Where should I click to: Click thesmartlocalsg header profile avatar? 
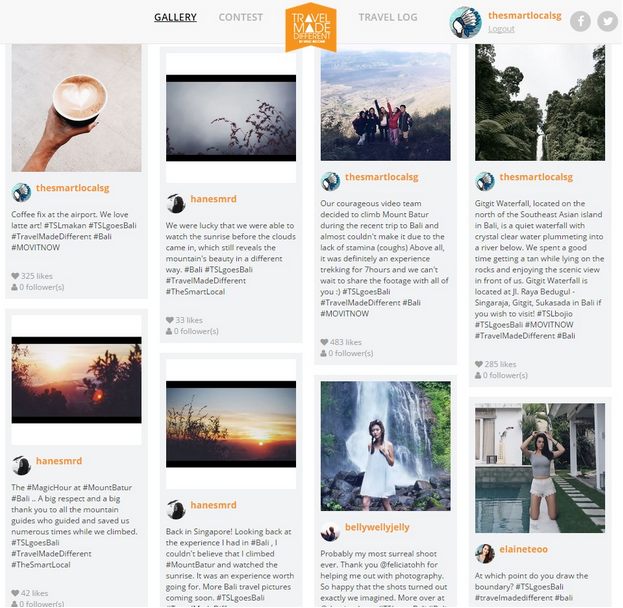tap(466, 22)
